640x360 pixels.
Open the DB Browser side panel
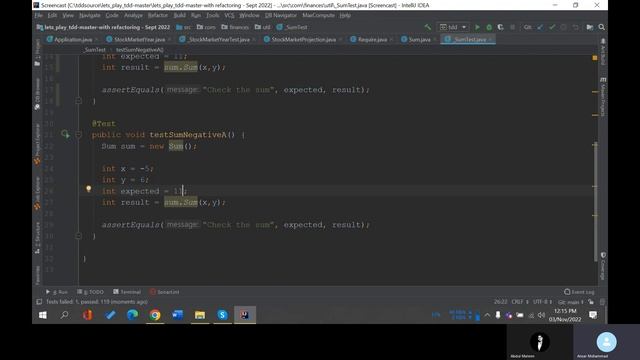pos(37,94)
